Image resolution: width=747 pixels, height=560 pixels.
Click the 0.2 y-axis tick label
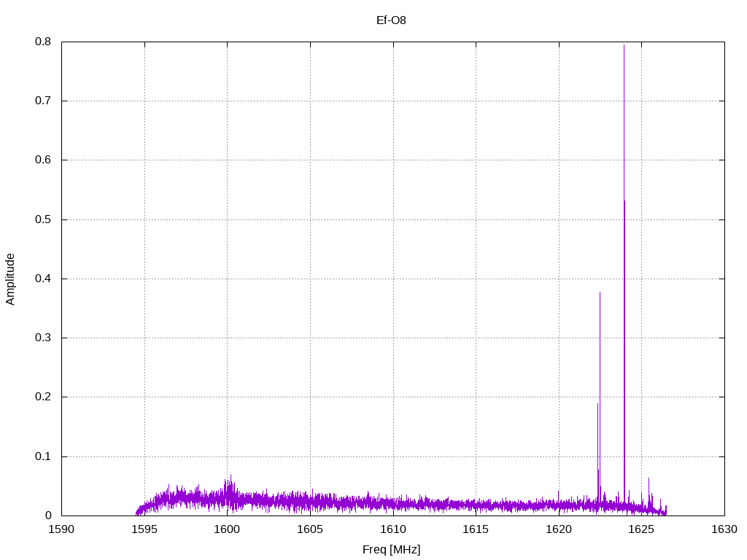43,397
